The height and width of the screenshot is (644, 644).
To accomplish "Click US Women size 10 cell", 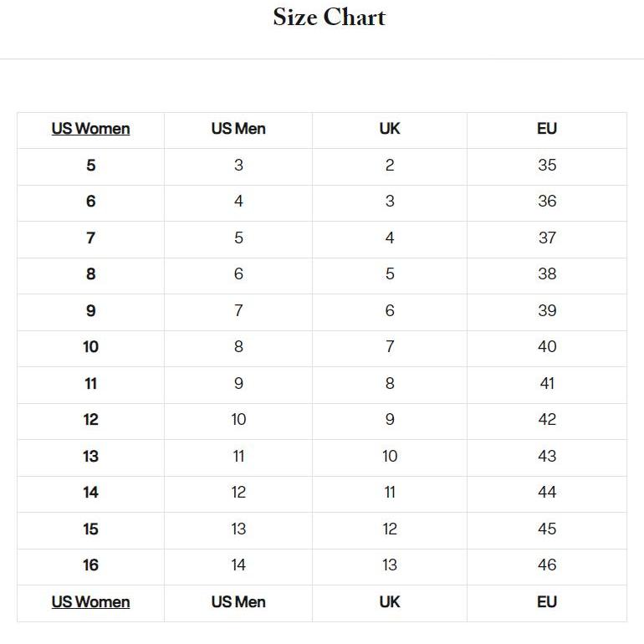I will coord(90,347).
